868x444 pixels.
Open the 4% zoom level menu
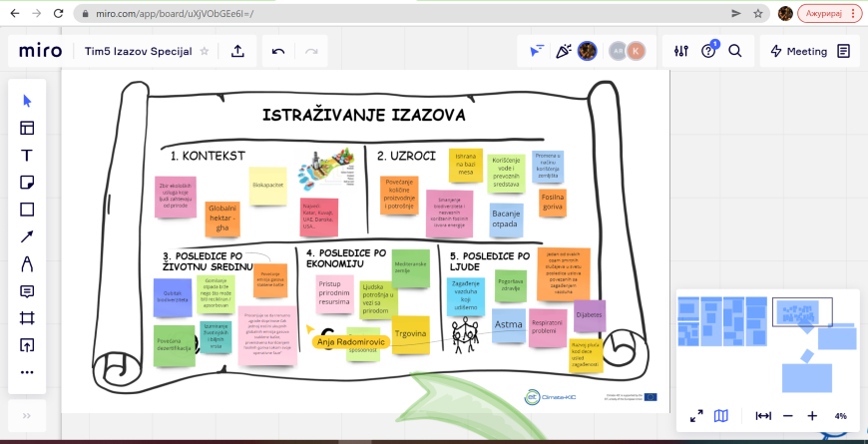(840, 416)
